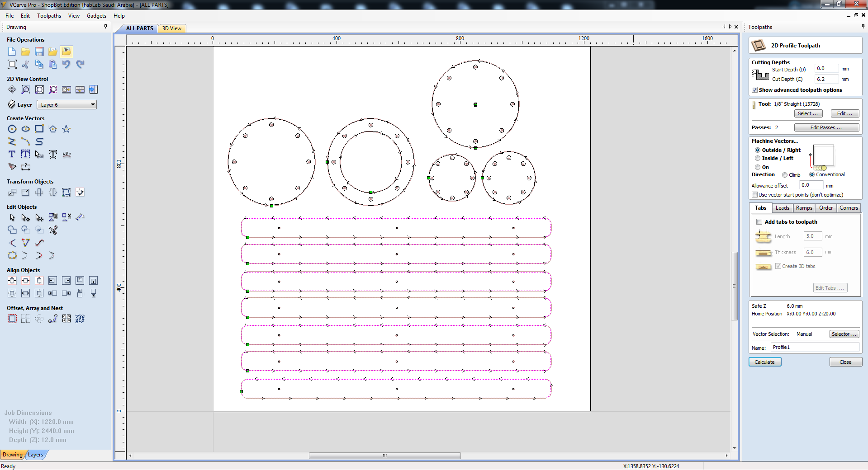868x470 pixels.
Task: Enable Use vector start points option
Action: [x=754, y=195]
